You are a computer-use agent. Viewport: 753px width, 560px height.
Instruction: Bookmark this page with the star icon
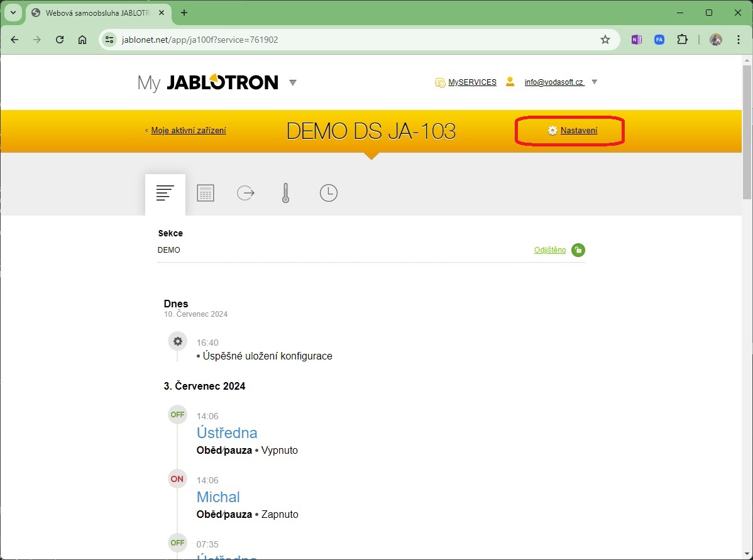coord(605,40)
